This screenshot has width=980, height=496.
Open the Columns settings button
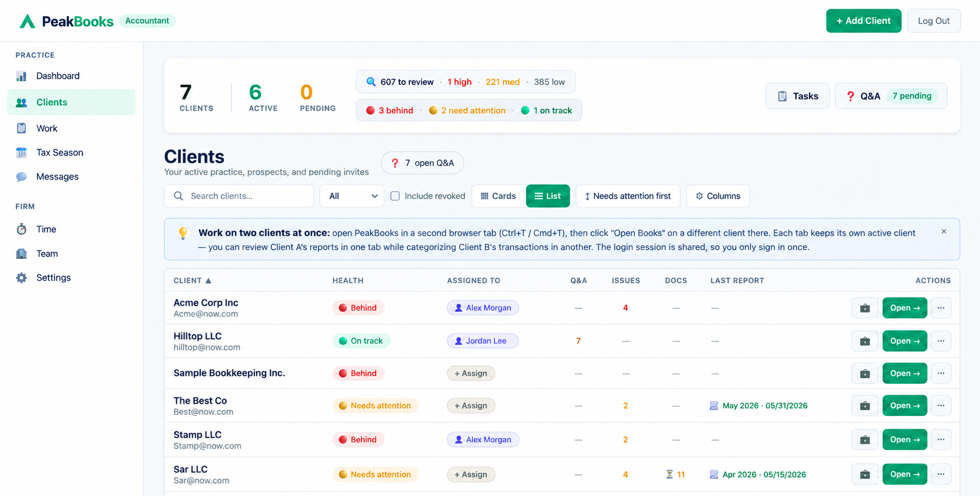coord(718,196)
